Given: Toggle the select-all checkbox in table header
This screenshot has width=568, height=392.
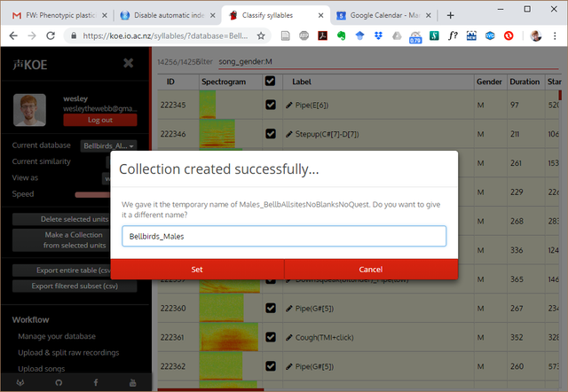Looking at the screenshot, I should coord(270,81).
